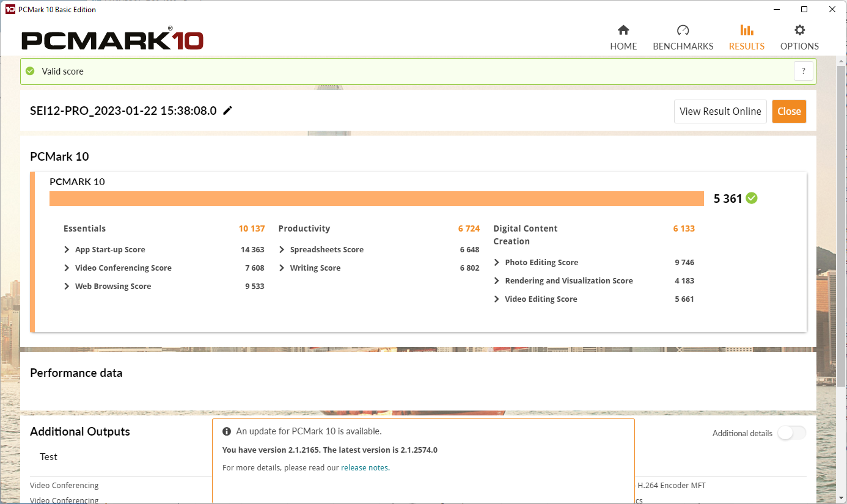
Task: Click the pencil icon to rename result
Action: [228, 111]
